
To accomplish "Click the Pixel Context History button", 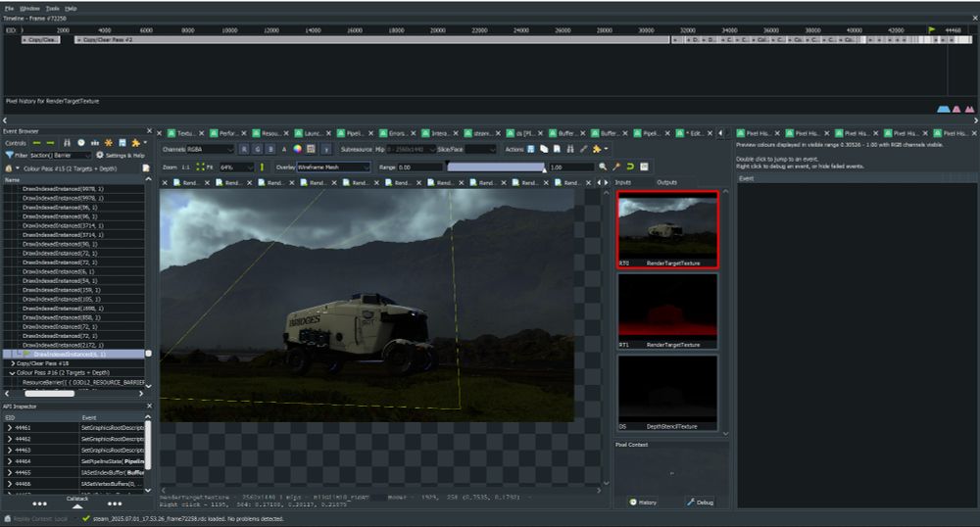I will click(643, 503).
